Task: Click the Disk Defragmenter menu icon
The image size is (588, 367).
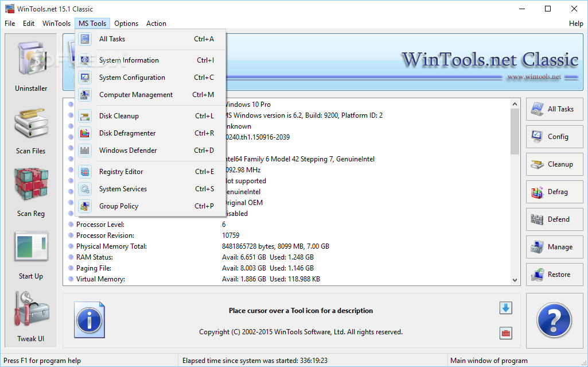Action: coord(85,133)
